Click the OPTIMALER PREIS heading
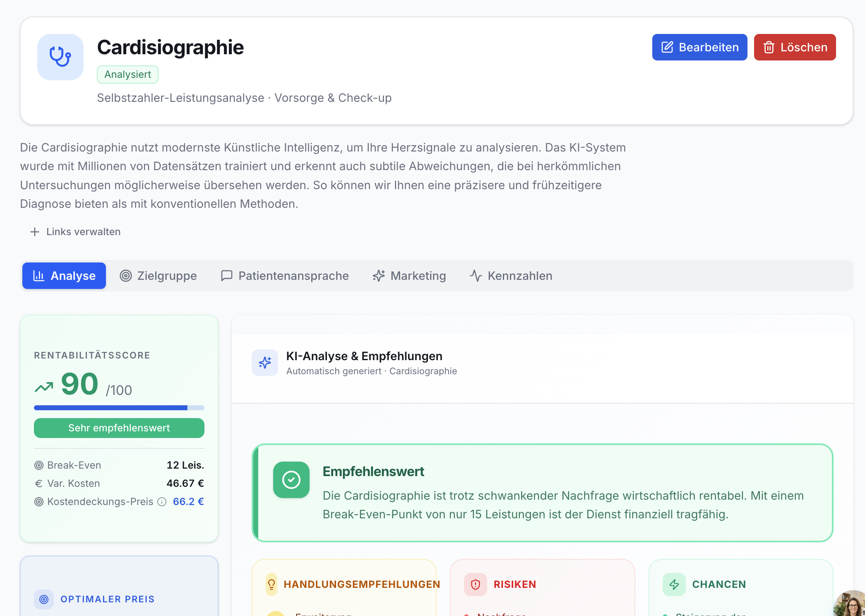 (x=108, y=599)
